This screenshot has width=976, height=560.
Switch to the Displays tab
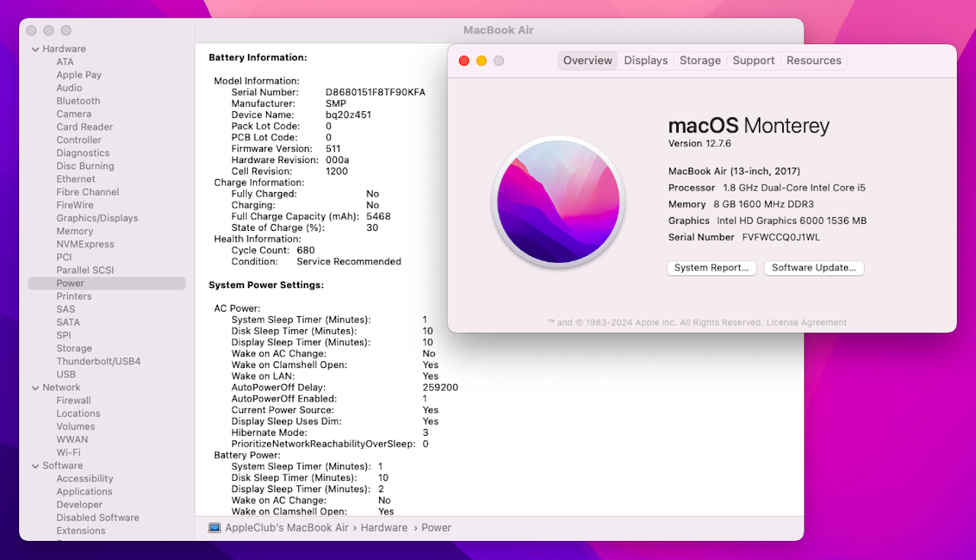click(x=646, y=60)
